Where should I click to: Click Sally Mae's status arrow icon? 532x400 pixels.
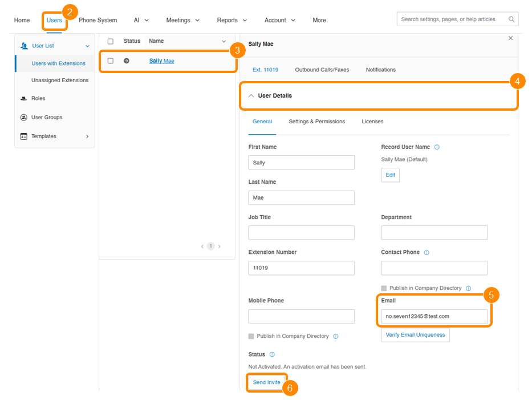[x=127, y=60]
